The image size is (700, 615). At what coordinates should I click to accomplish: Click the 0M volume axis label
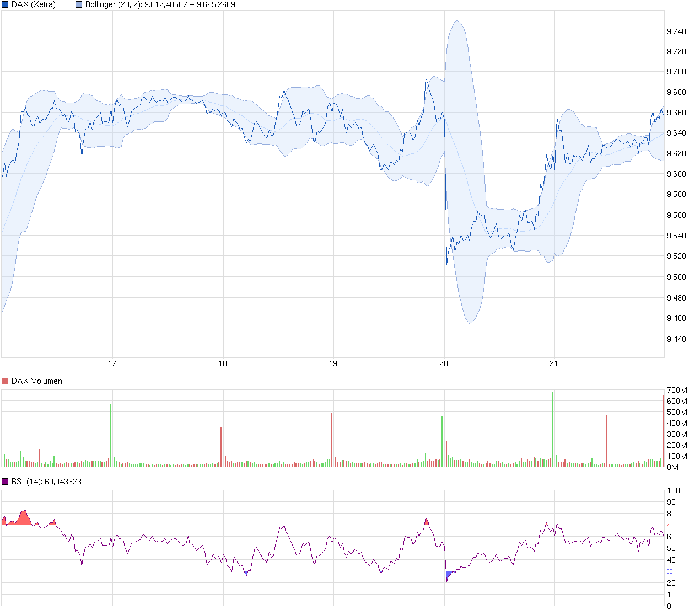672,467
